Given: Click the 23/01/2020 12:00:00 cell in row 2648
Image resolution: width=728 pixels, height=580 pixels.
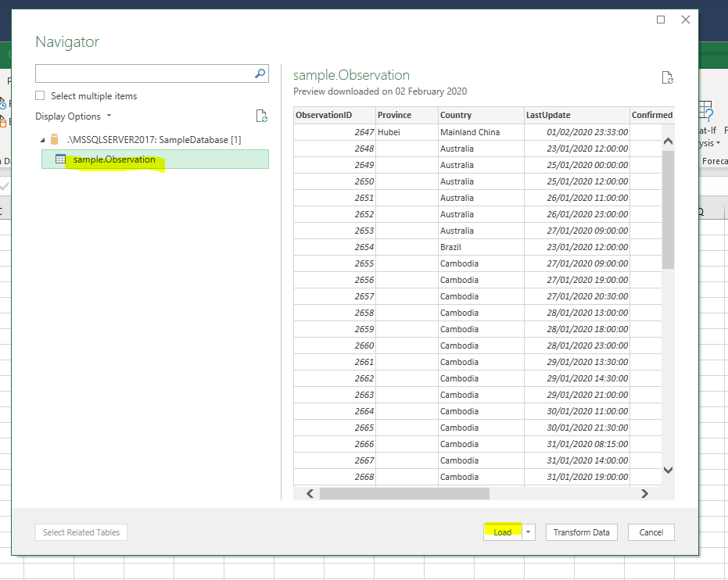Looking at the screenshot, I should click(576, 149).
